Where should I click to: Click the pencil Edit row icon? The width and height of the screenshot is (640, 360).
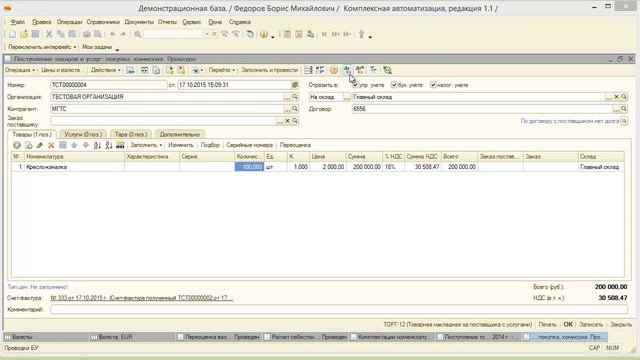point(40,145)
